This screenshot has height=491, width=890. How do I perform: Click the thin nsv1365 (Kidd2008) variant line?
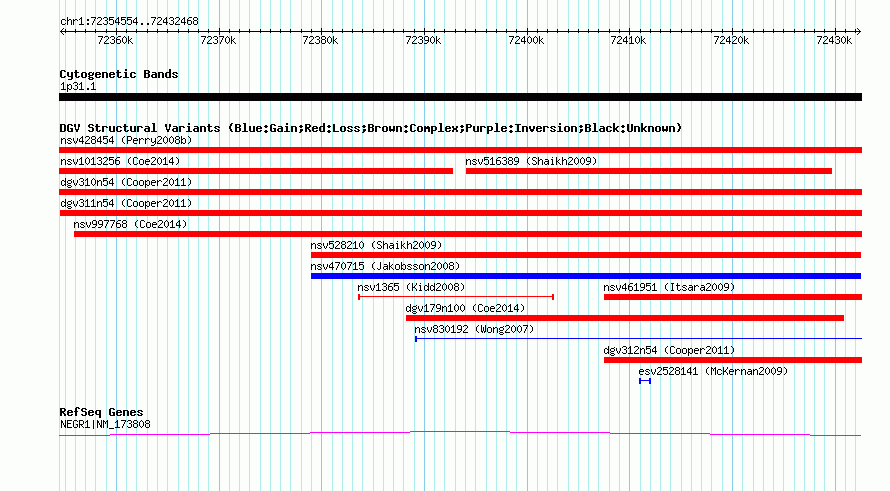click(456, 297)
